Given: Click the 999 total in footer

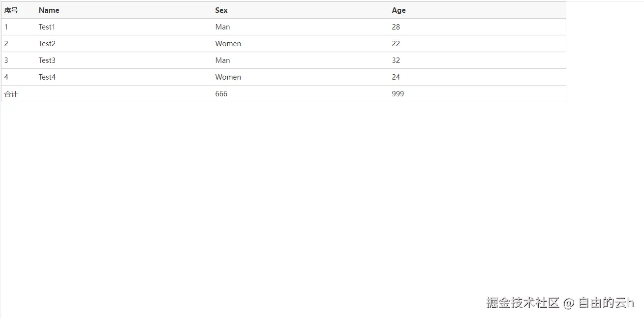Looking at the screenshot, I should (x=398, y=94).
